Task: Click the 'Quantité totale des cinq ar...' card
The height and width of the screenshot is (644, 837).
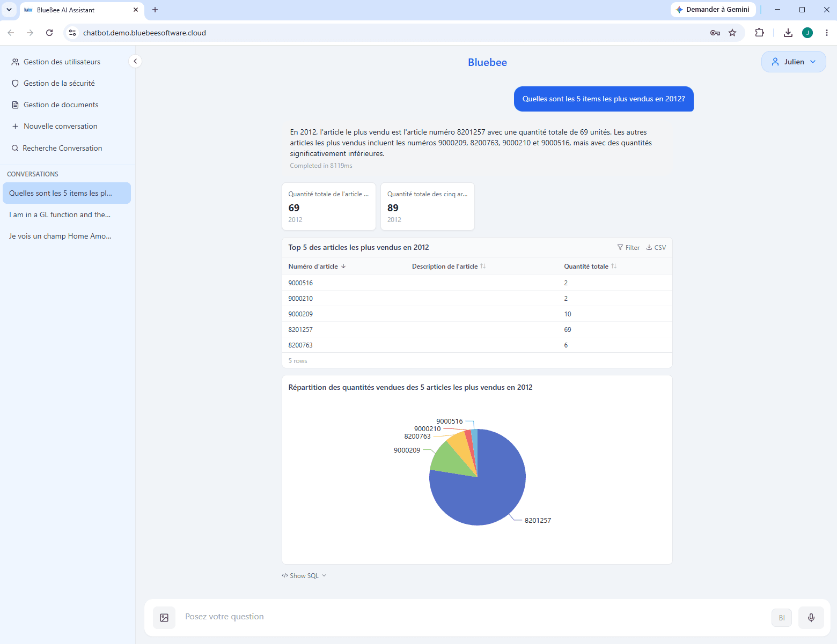Action: [428, 206]
